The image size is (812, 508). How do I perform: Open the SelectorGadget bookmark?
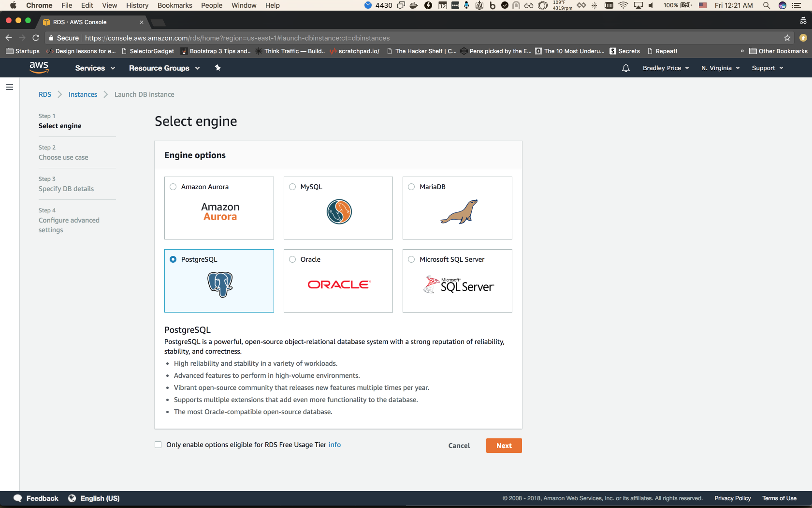click(148, 51)
